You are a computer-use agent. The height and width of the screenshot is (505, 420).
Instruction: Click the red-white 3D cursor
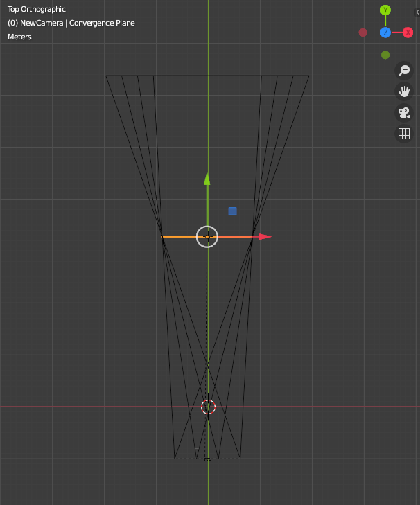coord(208,407)
